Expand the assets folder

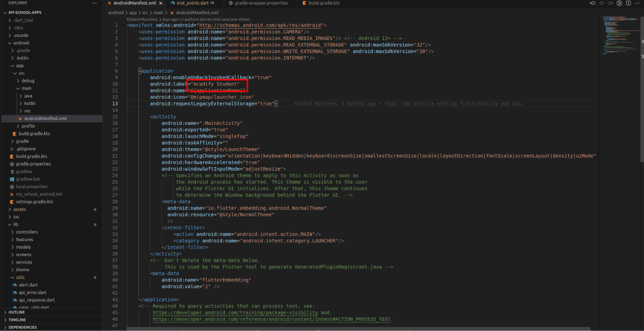(19, 209)
